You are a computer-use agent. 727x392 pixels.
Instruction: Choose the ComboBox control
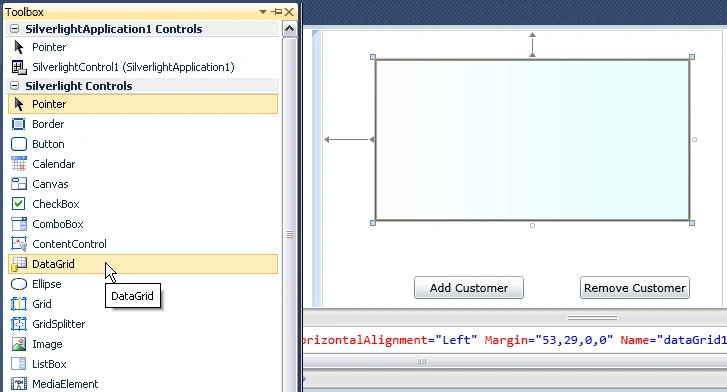pos(143,224)
